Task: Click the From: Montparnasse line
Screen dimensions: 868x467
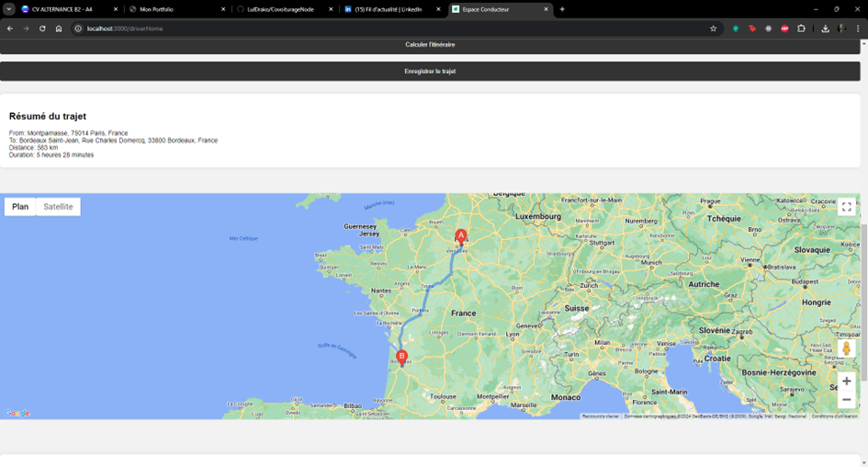Action: [x=69, y=133]
